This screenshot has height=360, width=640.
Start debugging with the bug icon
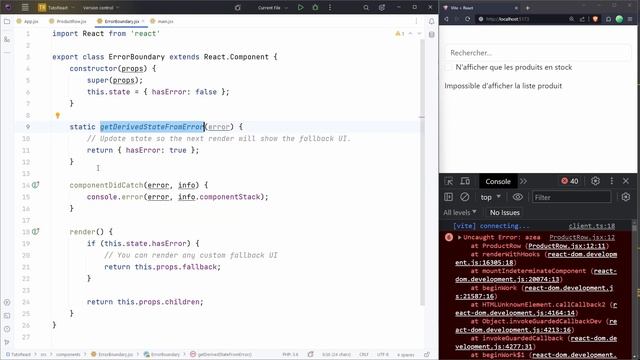click(315, 7)
